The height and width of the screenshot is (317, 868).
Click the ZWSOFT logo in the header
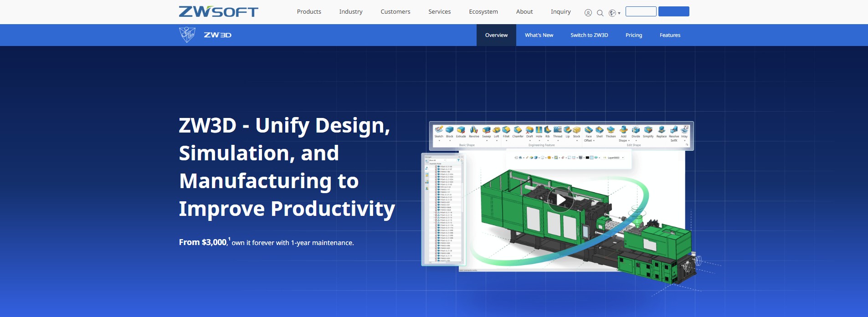(x=218, y=12)
